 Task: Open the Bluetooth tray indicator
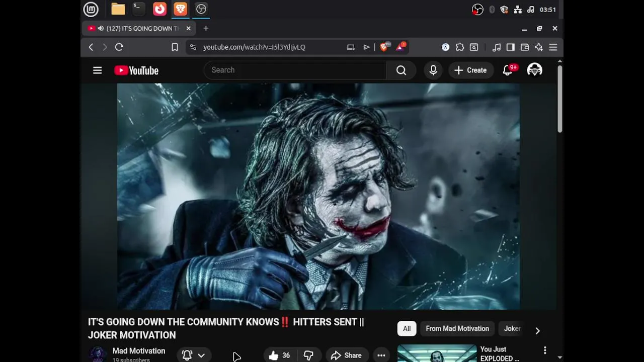tap(492, 10)
